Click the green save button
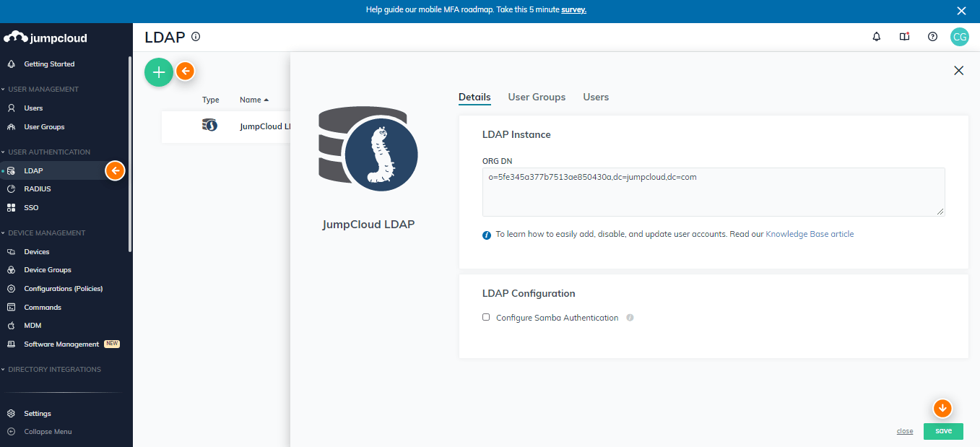980x447 pixels. tap(943, 431)
